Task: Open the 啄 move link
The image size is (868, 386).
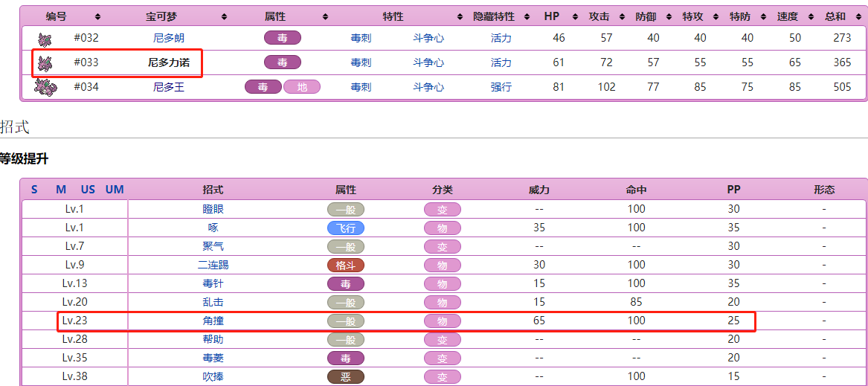Action: tap(213, 228)
